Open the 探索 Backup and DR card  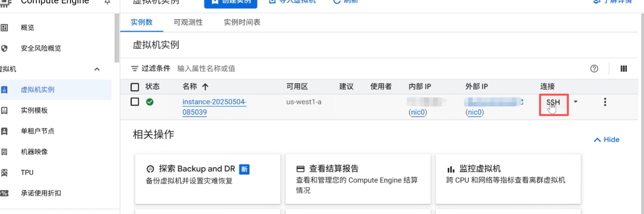coord(208,179)
